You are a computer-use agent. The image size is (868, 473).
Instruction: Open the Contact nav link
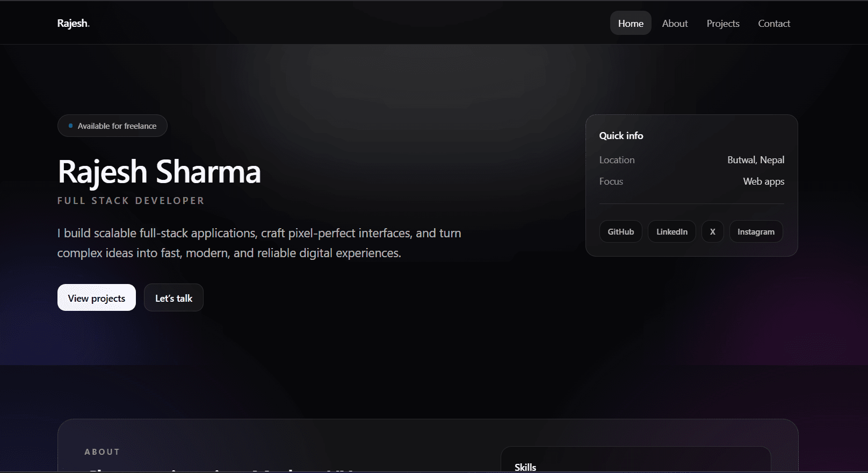(774, 23)
